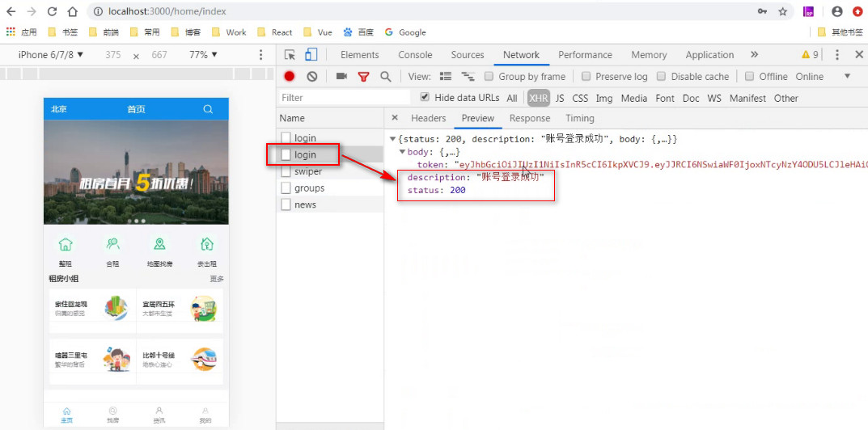The width and height of the screenshot is (868, 430).
Task: Open the iPhone 6/7/8 device dropdown
Action: tap(51, 55)
